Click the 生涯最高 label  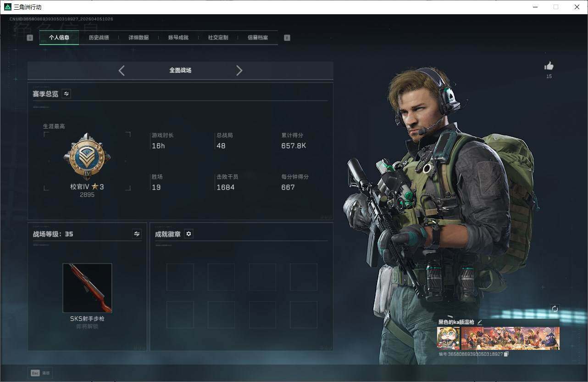(54, 126)
